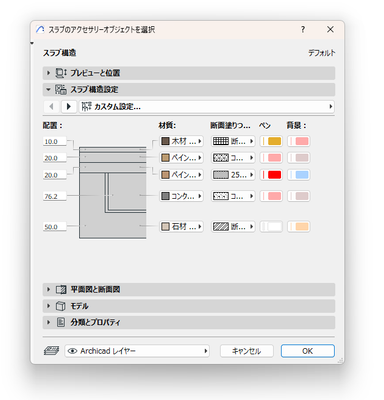Click the カスタム設定 page icon
Screen dimensions: 384x400
[87, 107]
